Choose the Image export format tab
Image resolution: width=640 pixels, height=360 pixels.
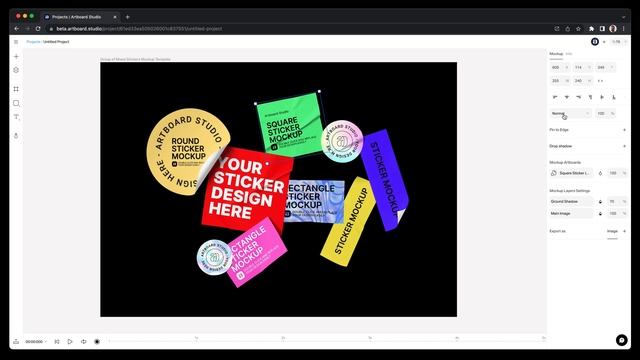coord(612,231)
